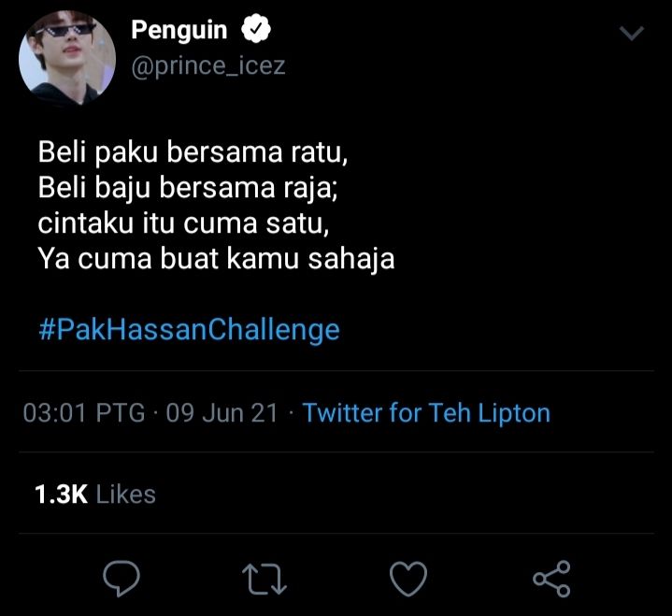Screen dimensions: 672x616
Task: Open the #PakHassanChallenge hashtag
Action: coord(189,329)
